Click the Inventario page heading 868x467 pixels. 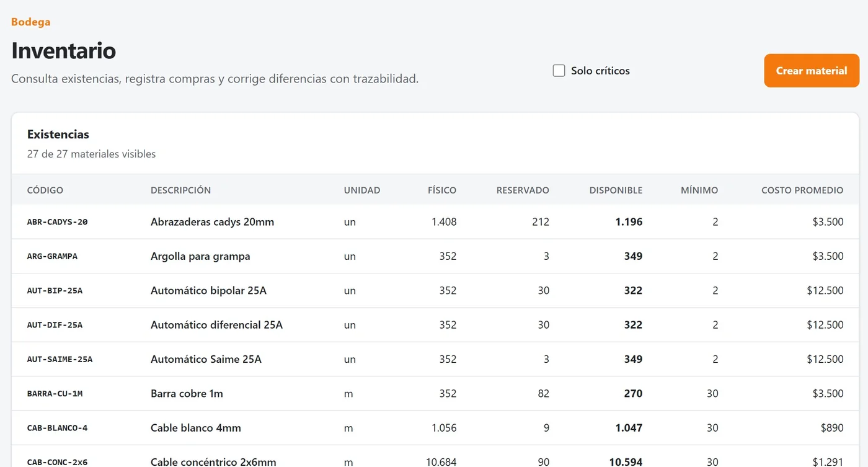click(x=64, y=50)
